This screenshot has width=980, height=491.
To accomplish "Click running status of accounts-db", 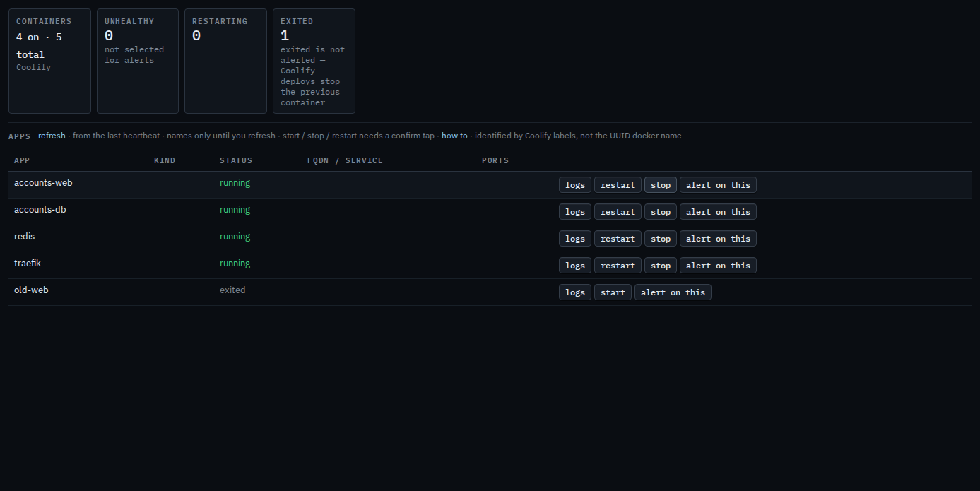I will point(235,210).
